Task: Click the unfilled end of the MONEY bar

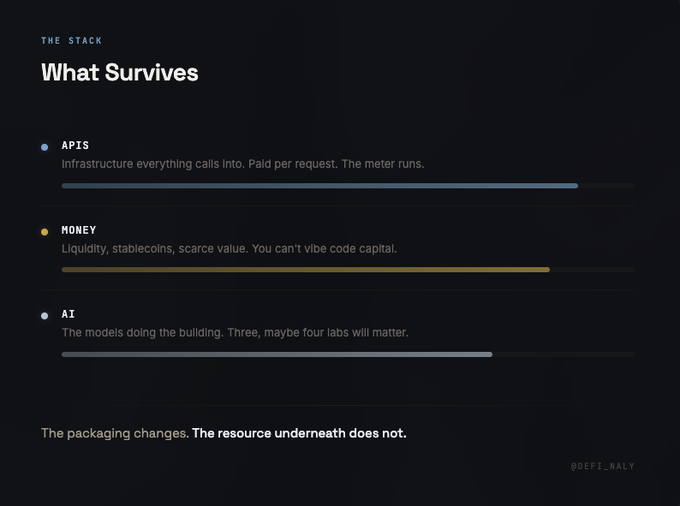Action: tap(592, 270)
